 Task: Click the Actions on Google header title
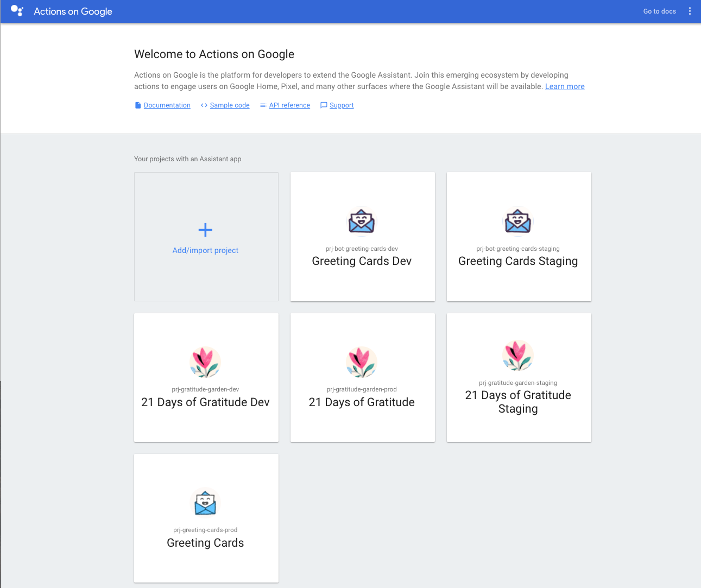pyautogui.click(x=73, y=11)
